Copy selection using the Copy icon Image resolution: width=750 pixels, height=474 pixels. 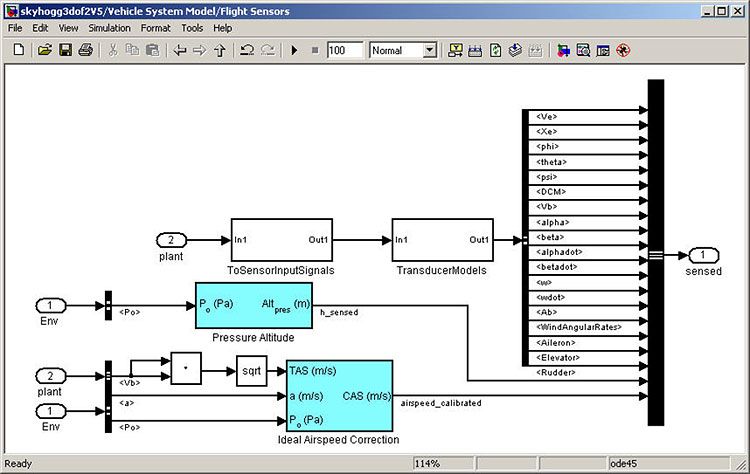tap(132, 50)
